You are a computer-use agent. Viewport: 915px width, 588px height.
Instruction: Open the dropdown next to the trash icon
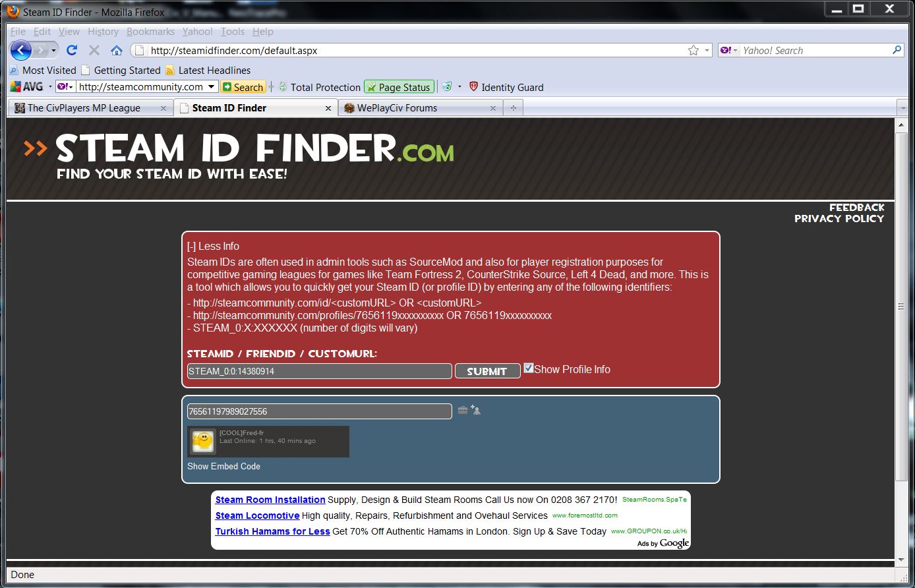(x=459, y=87)
